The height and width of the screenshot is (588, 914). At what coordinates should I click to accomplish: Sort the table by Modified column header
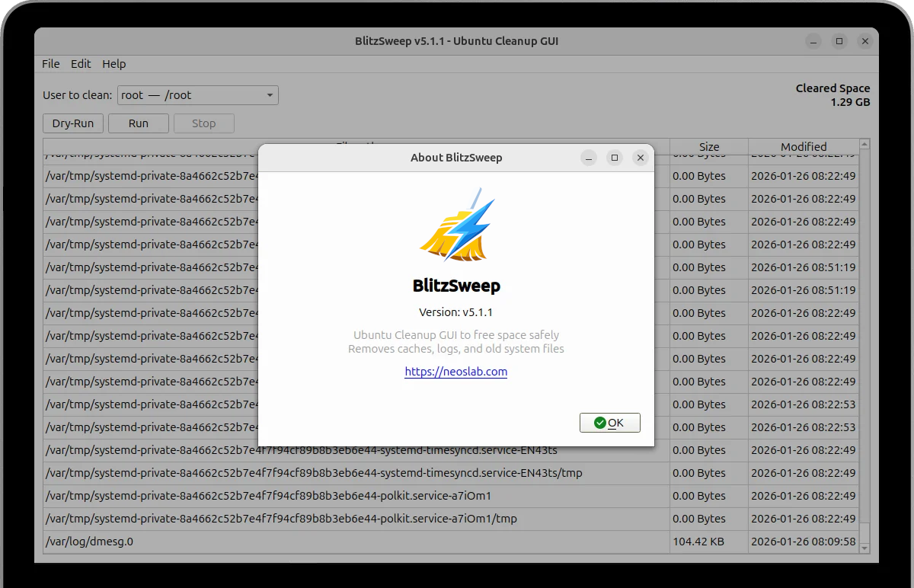(804, 146)
